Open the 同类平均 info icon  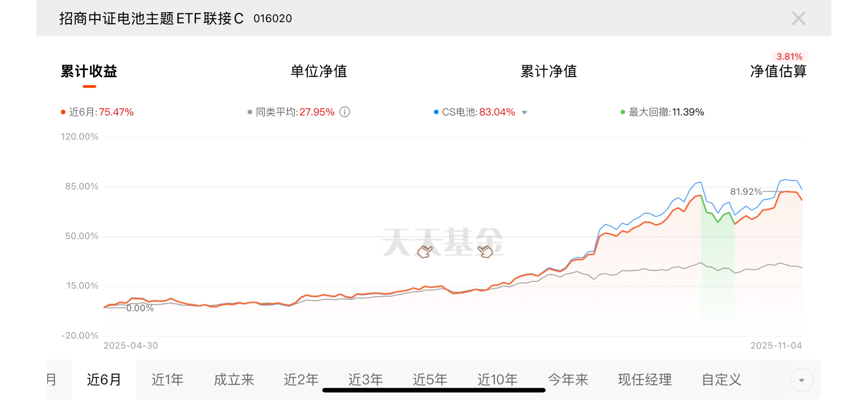coord(344,112)
